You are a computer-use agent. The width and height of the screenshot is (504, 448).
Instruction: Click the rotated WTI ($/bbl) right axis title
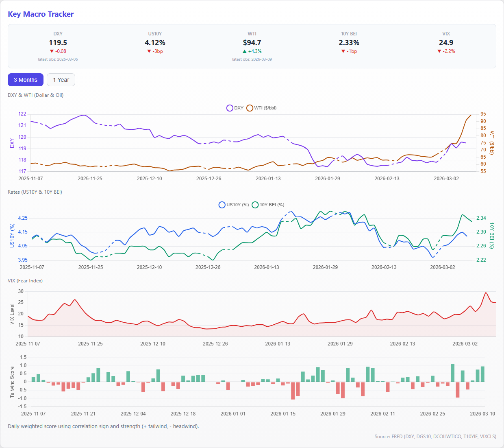(492, 143)
